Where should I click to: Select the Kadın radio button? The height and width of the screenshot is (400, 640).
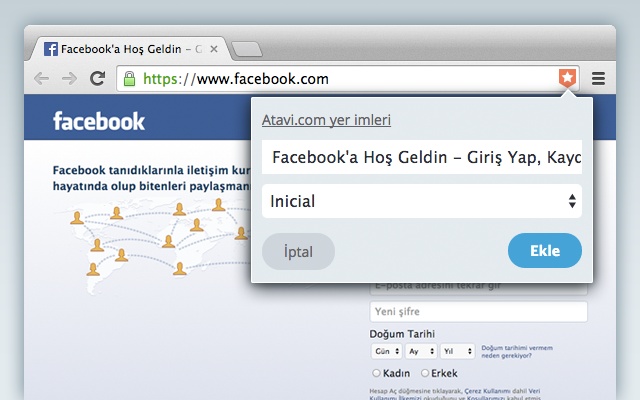(x=376, y=373)
